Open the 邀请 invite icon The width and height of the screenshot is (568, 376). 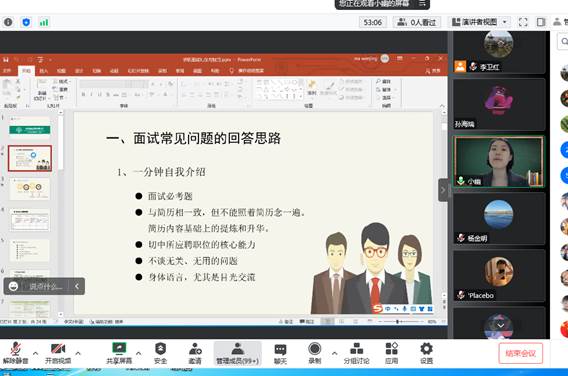(195, 352)
